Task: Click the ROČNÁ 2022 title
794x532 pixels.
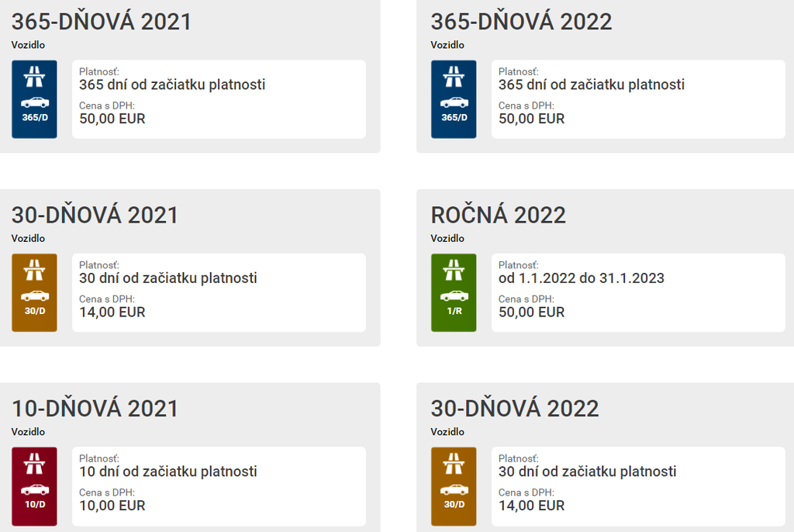Action: pyautogui.click(x=498, y=215)
